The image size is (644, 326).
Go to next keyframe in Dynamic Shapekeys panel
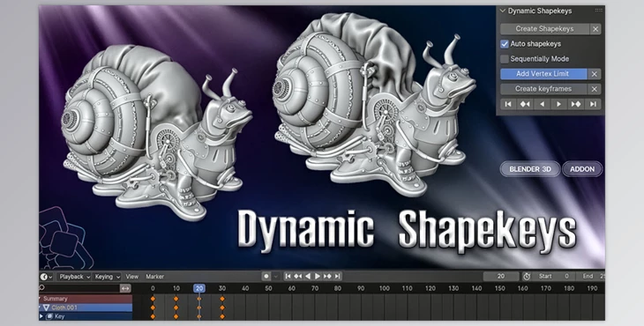(x=576, y=104)
